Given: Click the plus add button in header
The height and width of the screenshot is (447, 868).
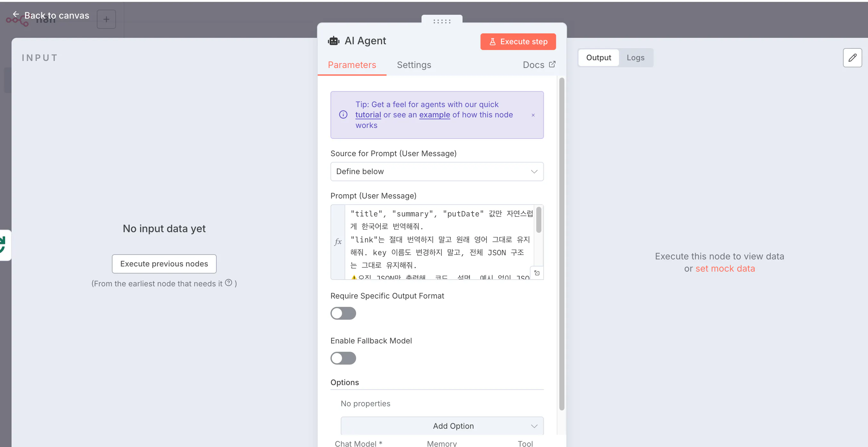Looking at the screenshot, I should pyautogui.click(x=106, y=19).
